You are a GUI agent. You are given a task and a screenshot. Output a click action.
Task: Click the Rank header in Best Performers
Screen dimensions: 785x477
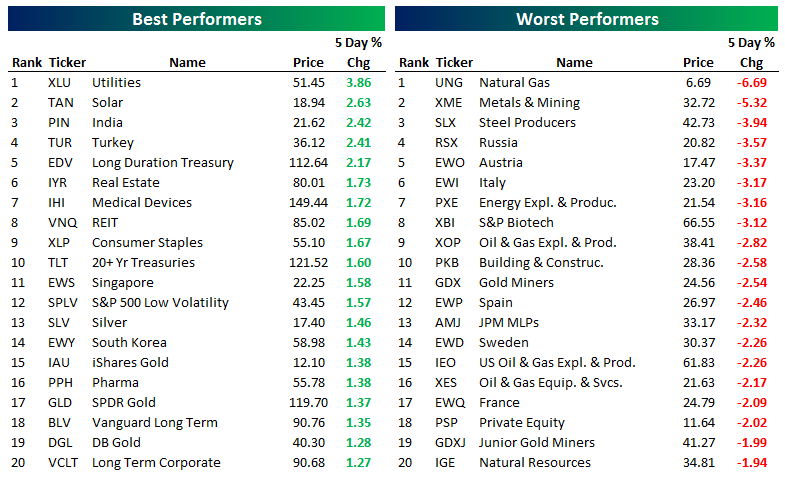click(26, 63)
